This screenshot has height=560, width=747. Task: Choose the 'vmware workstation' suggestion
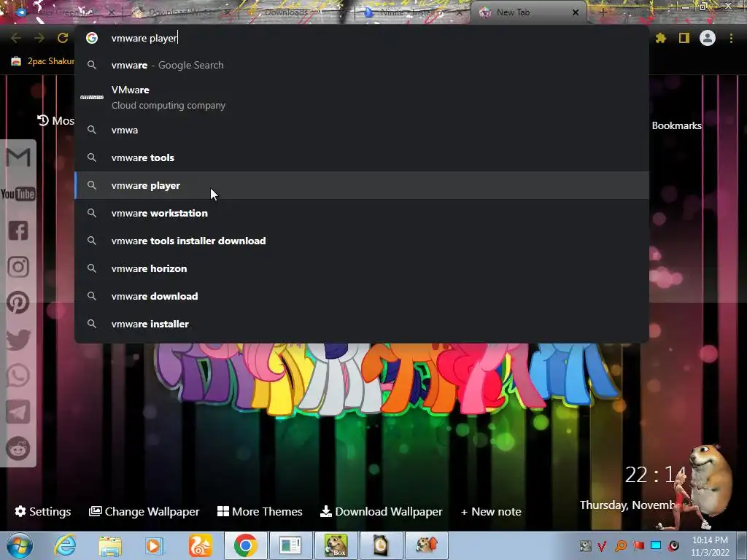pyautogui.click(x=362, y=213)
